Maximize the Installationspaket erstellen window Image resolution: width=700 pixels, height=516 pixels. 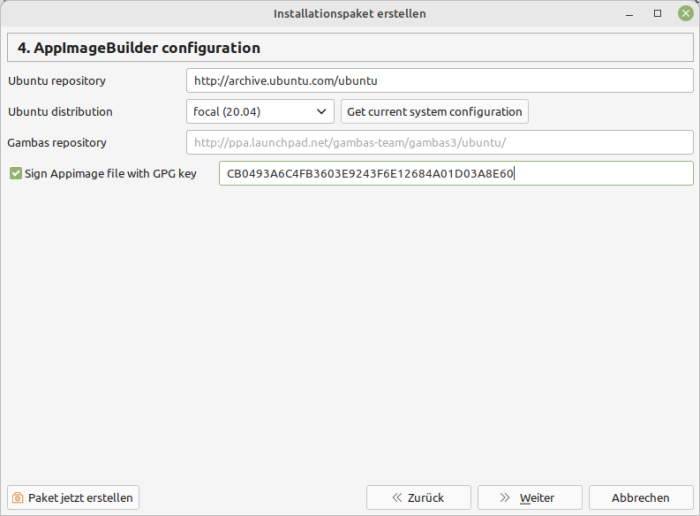pos(657,14)
